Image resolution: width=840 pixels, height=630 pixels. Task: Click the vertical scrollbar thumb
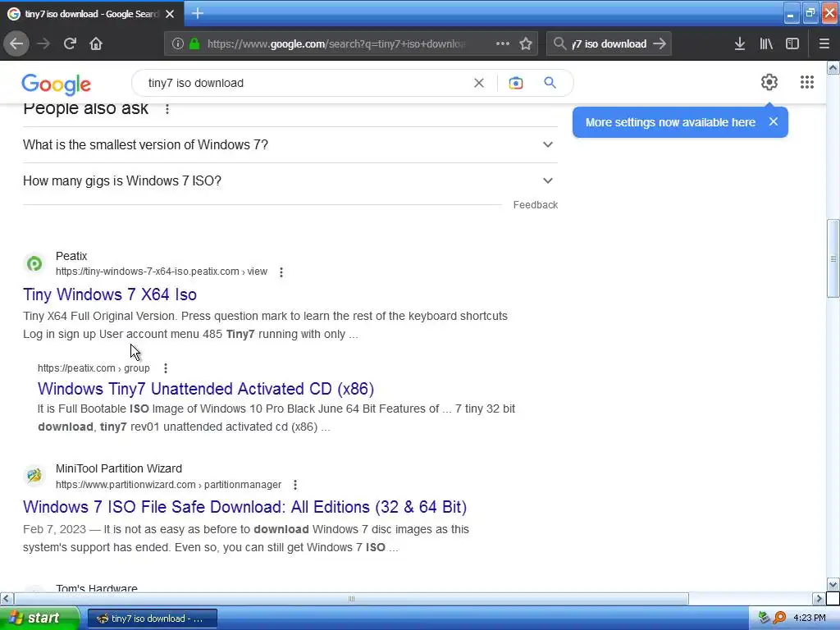(x=833, y=258)
